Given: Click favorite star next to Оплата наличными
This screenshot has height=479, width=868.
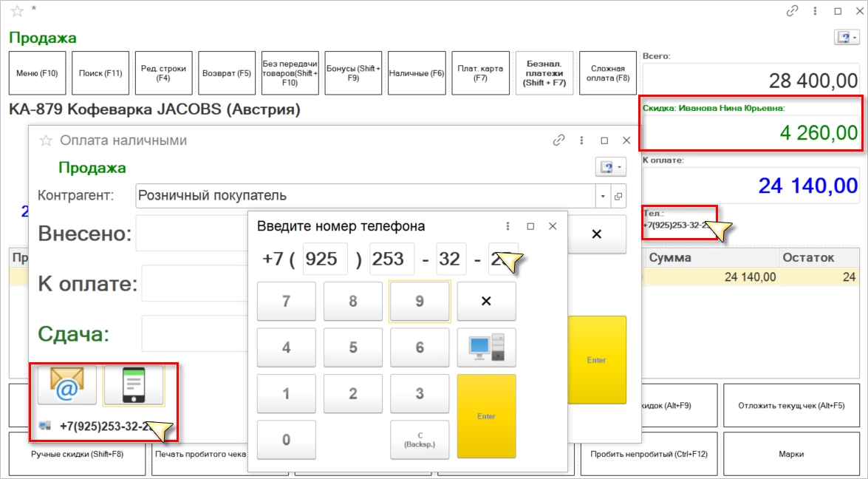Looking at the screenshot, I should (x=46, y=140).
